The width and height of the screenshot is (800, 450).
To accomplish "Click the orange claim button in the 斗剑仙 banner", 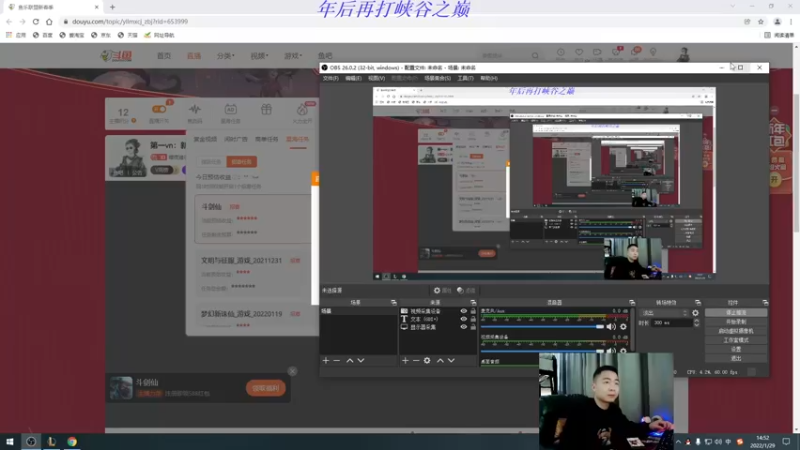I will [x=265, y=388].
